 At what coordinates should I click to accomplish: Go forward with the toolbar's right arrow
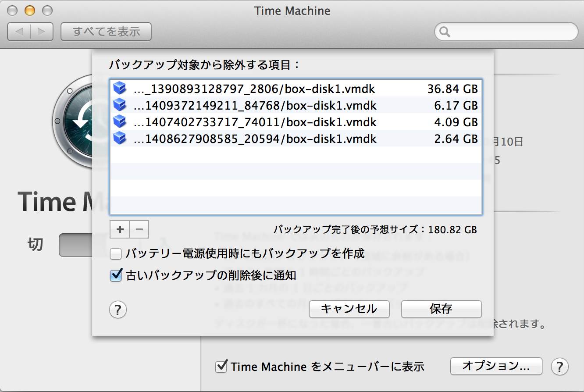(42, 32)
